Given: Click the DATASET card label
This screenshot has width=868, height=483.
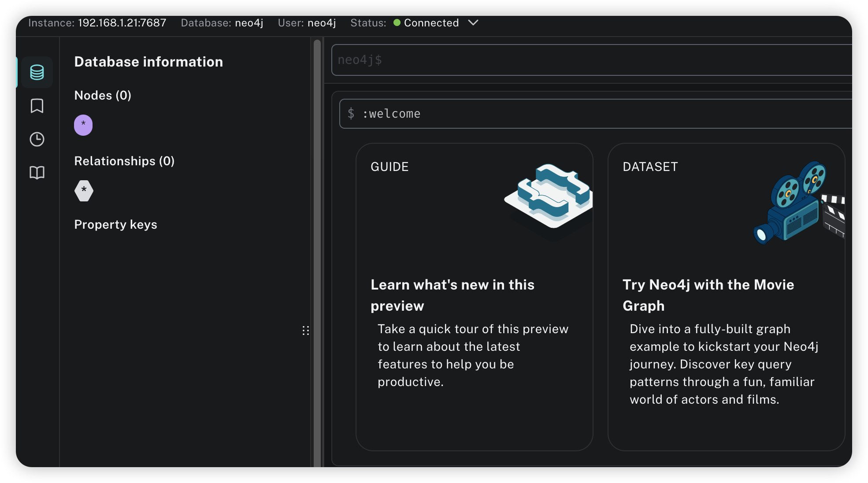Looking at the screenshot, I should click(x=650, y=167).
